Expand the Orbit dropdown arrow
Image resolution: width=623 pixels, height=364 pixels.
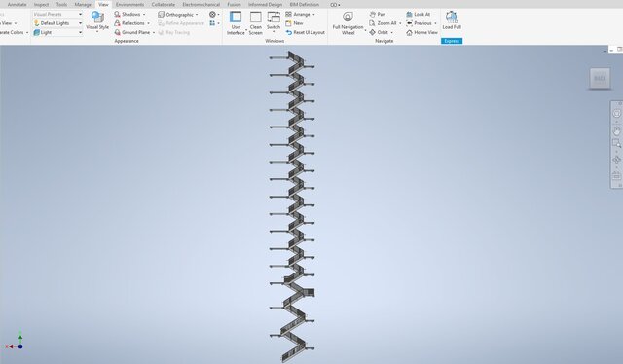pos(391,32)
